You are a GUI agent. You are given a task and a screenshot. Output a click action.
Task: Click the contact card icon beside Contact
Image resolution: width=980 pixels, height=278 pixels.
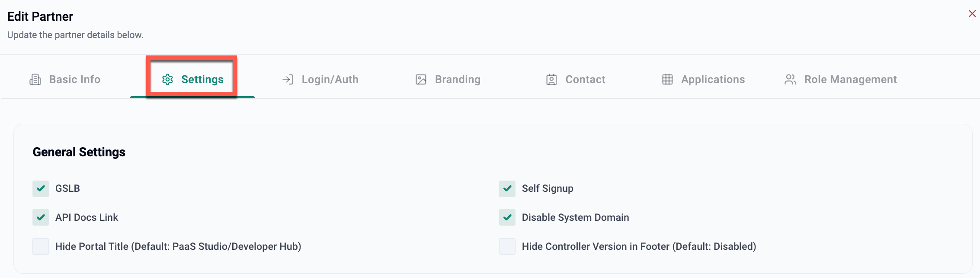pyautogui.click(x=551, y=80)
